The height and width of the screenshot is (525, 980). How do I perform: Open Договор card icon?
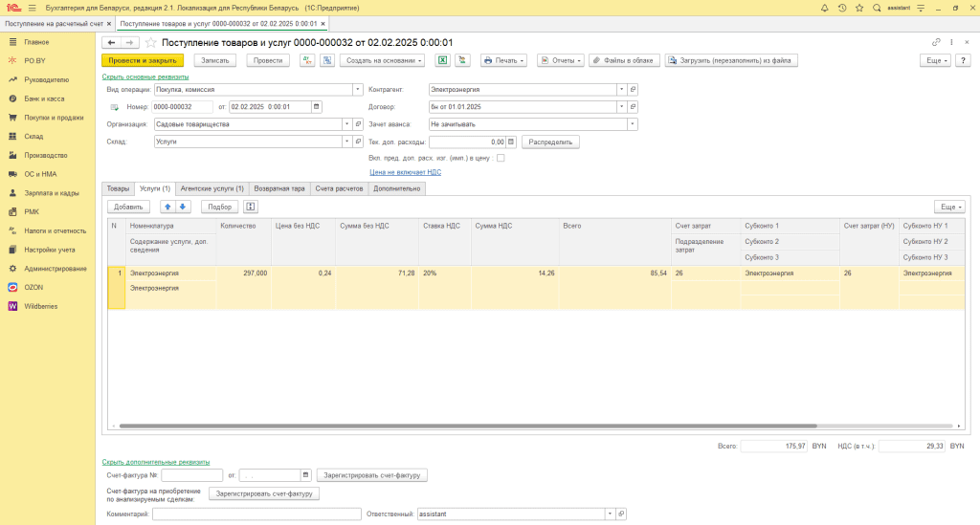click(x=633, y=107)
